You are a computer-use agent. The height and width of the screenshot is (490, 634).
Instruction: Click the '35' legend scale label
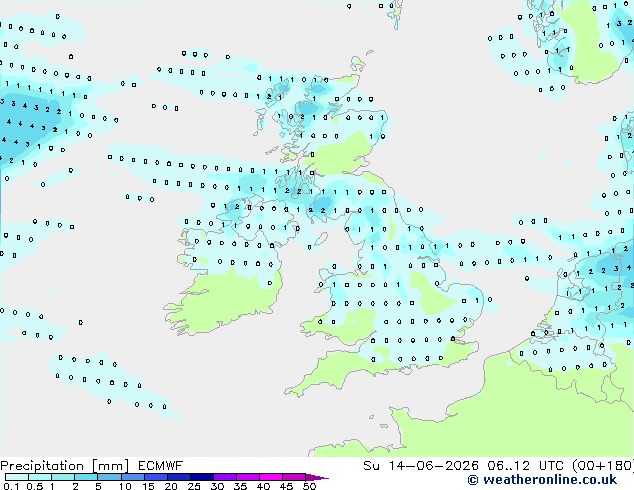240,486
